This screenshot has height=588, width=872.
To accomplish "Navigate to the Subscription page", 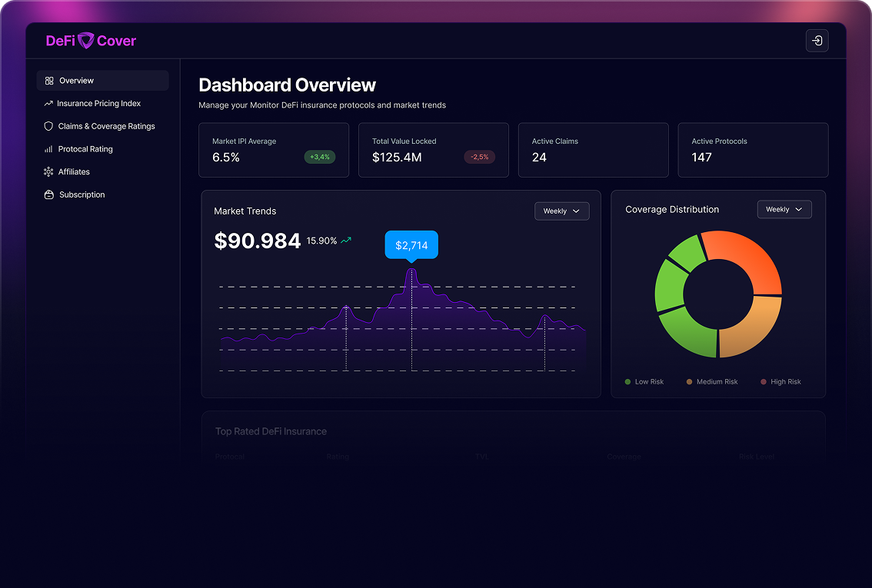I will pyautogui.click(x=82, y=194).
